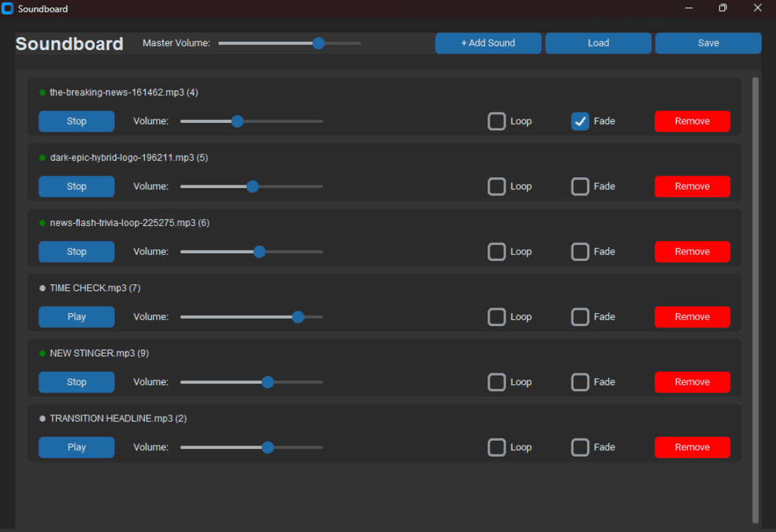Close the Soundboard window
Screen dimensions: 776x532
(x=757, y=8)
